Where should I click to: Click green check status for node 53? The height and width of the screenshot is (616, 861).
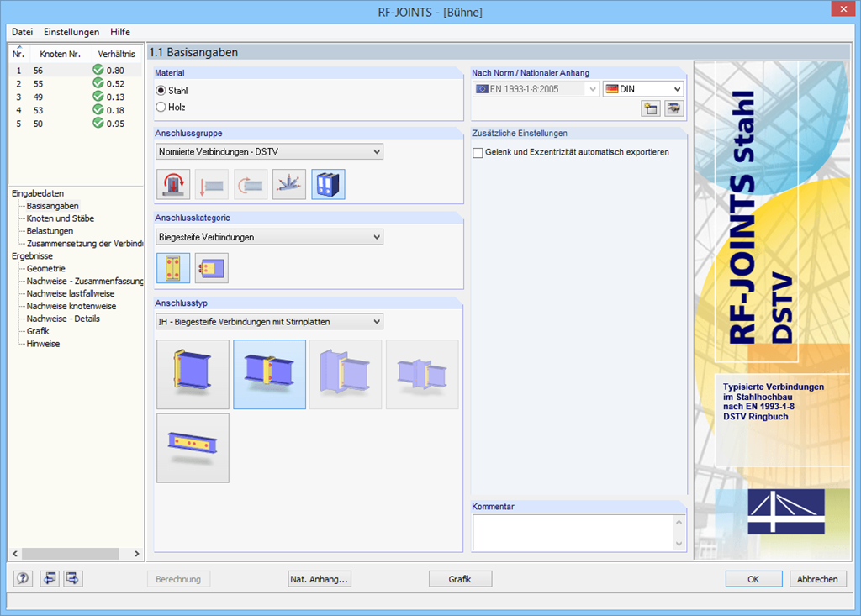[98, 109]
